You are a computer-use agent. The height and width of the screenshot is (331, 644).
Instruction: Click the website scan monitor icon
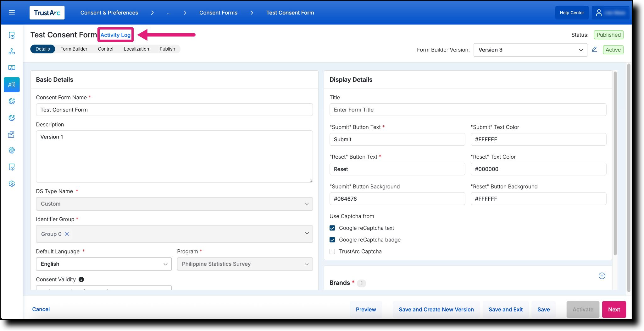point(12,68)
